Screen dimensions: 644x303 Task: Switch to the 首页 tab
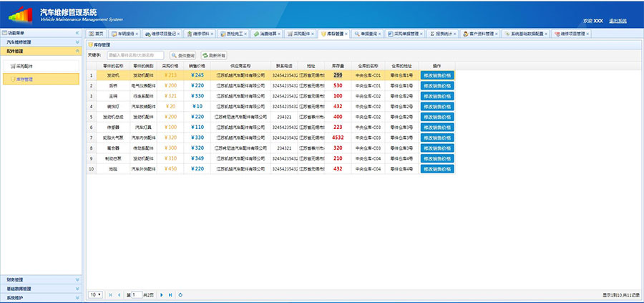[96, 34]
